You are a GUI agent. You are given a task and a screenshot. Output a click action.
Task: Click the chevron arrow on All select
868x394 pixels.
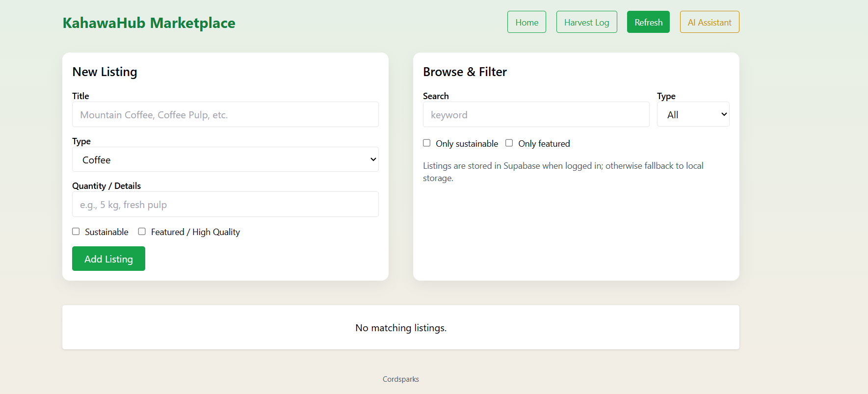[724, 114]
